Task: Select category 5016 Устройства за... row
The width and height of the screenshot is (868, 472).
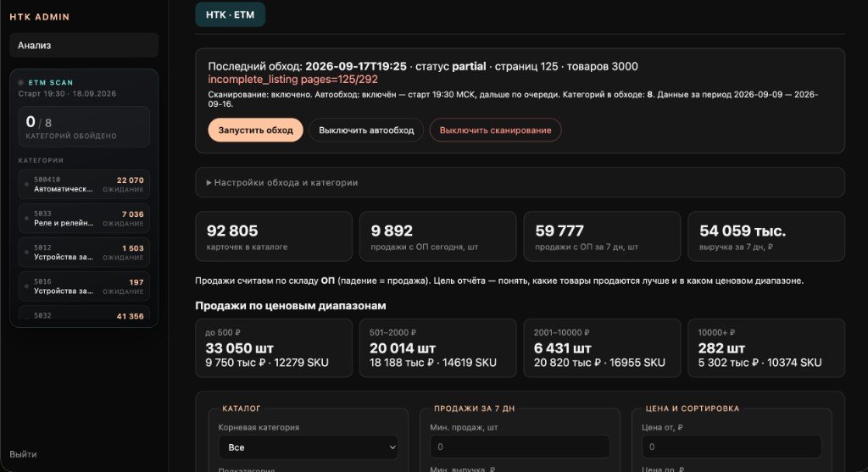Action: [84, 286]
